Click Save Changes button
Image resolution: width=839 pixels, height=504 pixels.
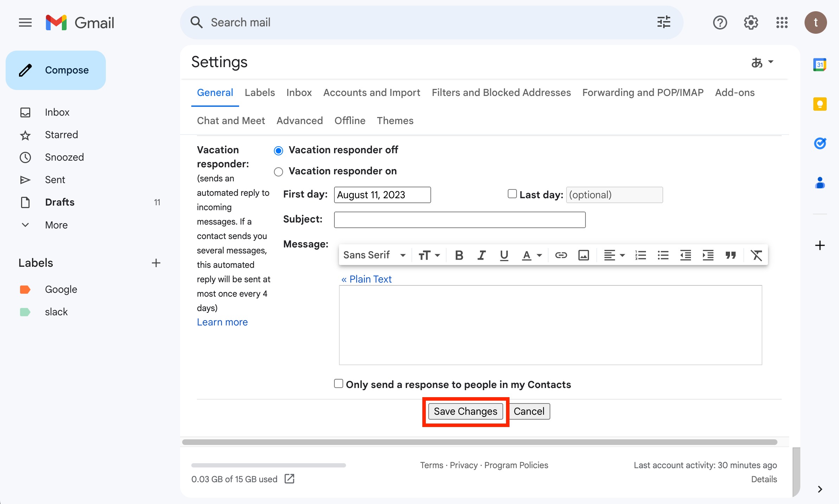point(466,412)
